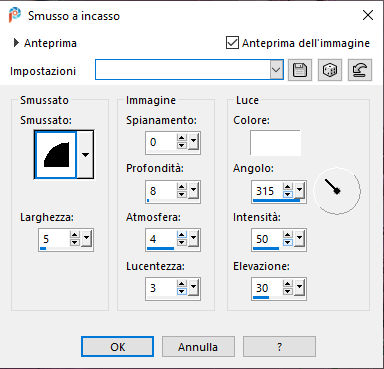
Task: Click the Angolo direction dial
Action: coord(337,191)
